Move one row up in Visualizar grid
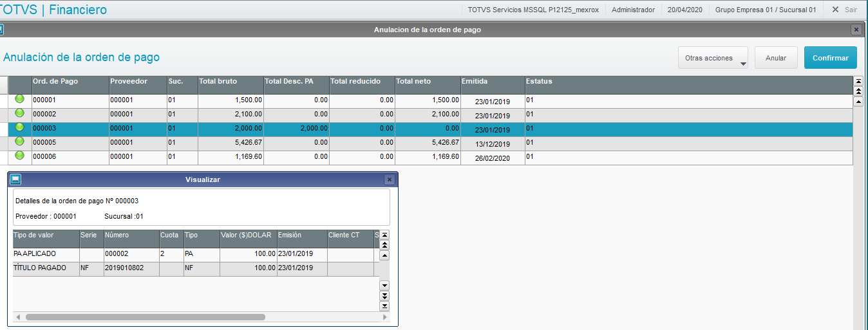Viewport: 868px width, 330px height. tap(384, 255)
